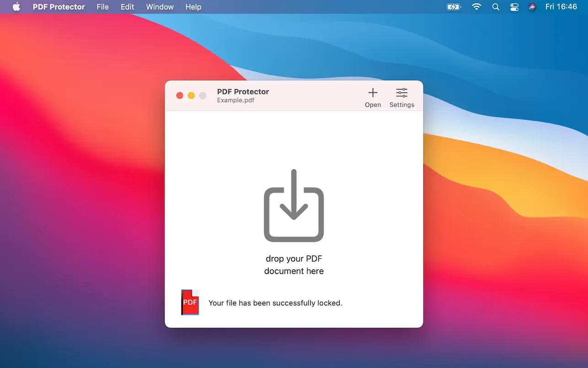Image resolution: width=588 pixels, height=368 pixels.
Task: Show battery status in the menu bar
Action: (x=454, y=7)
